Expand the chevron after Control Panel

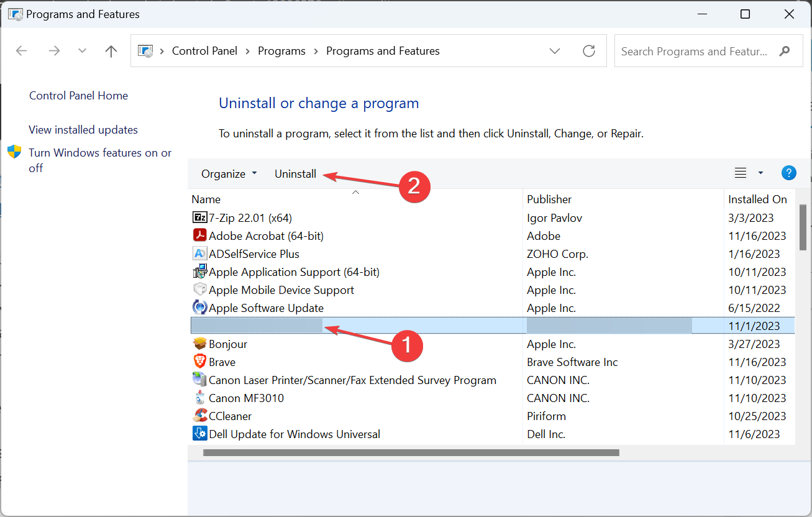(x=248, y=51)
